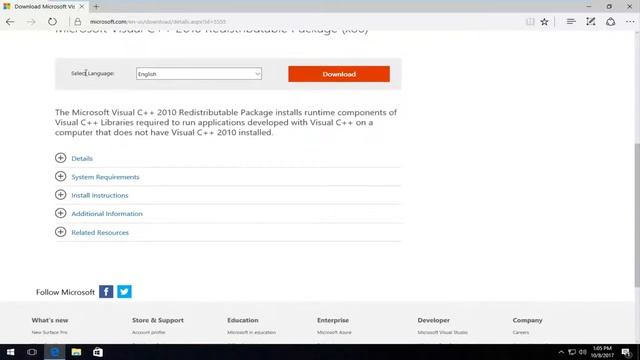Open the Related Resources link
The width and height of the screenshot is (640, 360).
pyautogui.click(x=100, y=232)
